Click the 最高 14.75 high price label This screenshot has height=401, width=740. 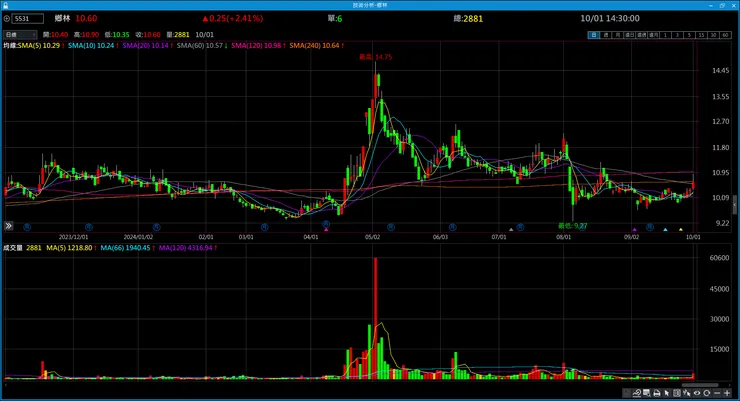tap(376, 57)
